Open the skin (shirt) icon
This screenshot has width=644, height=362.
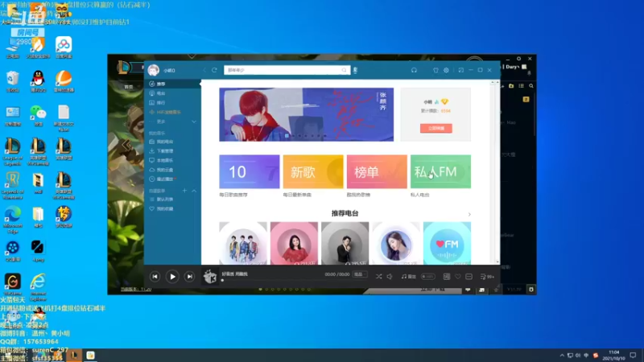pos(436,70)
